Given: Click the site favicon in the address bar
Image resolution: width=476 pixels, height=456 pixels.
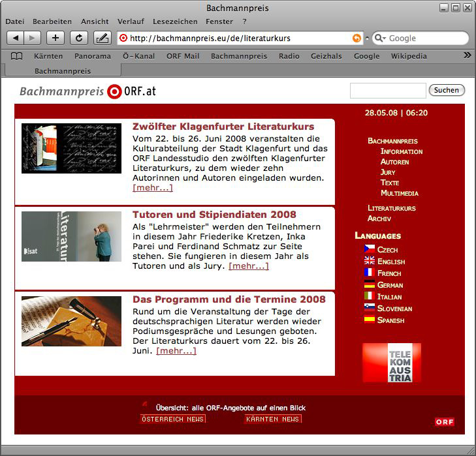Looking at the screenshot, I should (x=123, y=38).
